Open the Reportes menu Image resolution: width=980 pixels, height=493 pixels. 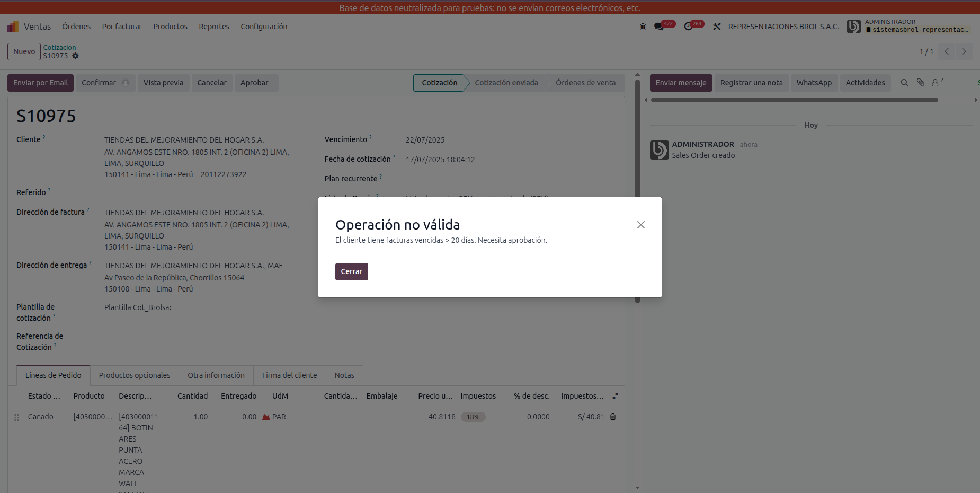[x=214, y=27]
